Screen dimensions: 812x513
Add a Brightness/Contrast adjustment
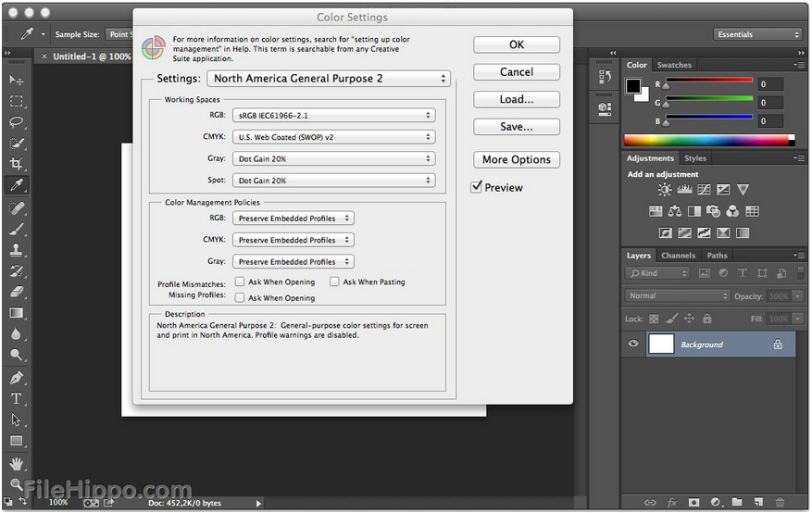click(x=665, y=190)
